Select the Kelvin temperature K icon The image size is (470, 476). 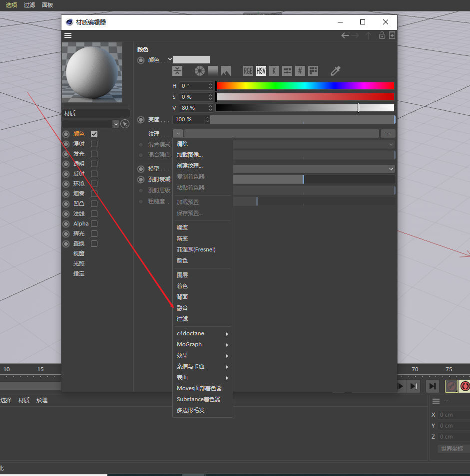click(274, 71)
